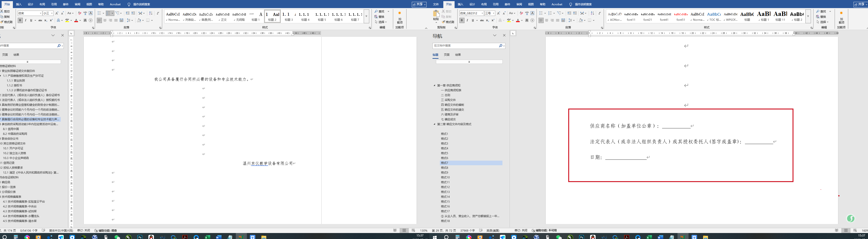Click text highlight color in the right window
The height and width of the screenshot is (239, 868).
click(x=509, y=20)
